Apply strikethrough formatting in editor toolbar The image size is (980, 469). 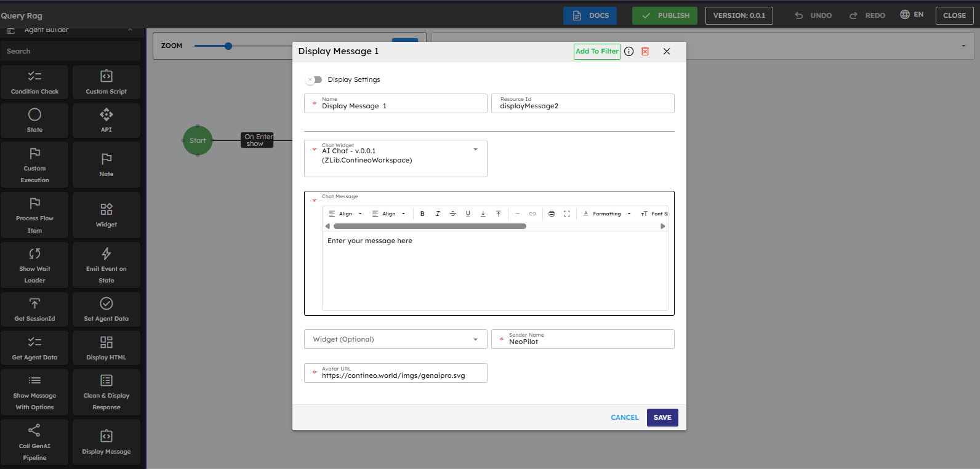(452, 214)
